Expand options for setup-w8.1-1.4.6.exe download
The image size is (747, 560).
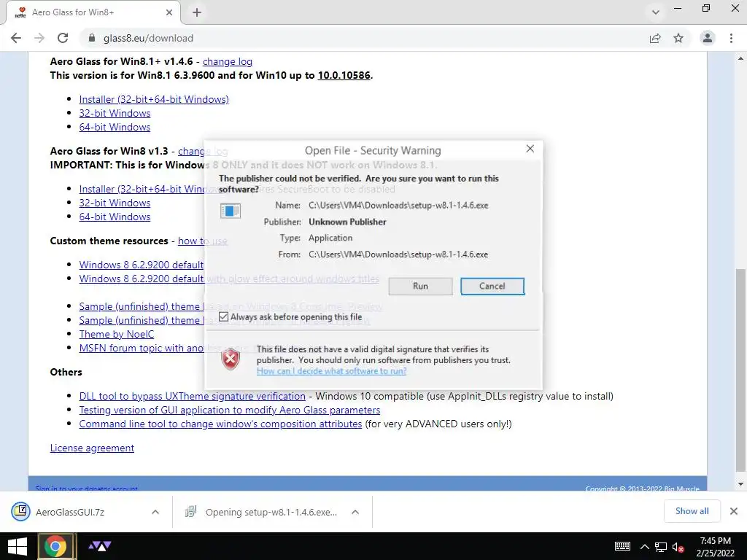(355, 512)
